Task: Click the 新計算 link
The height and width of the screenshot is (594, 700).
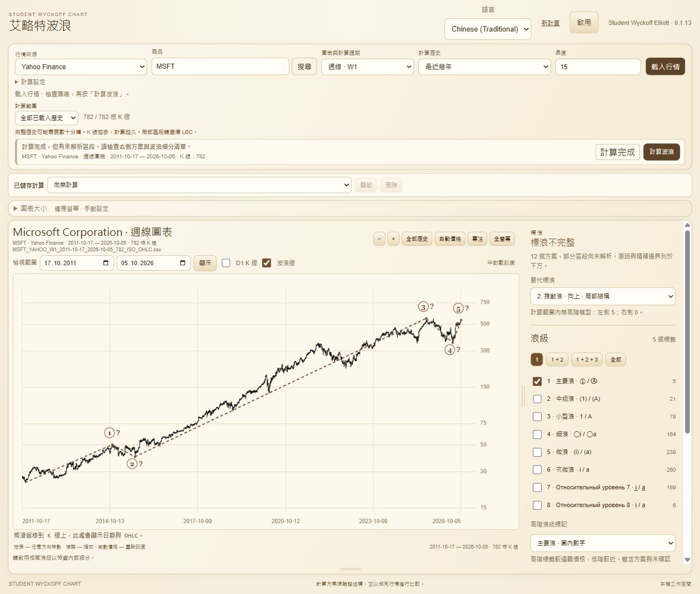Action: point(550,23)
